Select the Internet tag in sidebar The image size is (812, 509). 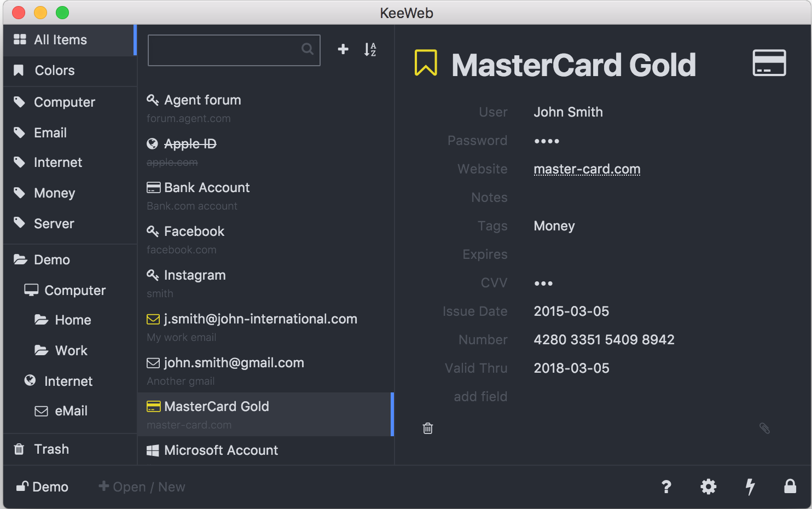[70, 163]
